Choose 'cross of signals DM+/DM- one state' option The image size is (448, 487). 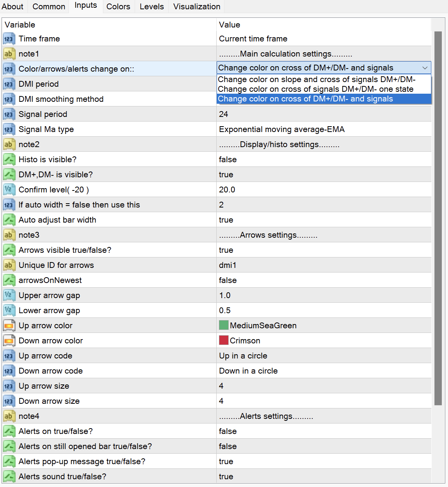coord(316,89)
